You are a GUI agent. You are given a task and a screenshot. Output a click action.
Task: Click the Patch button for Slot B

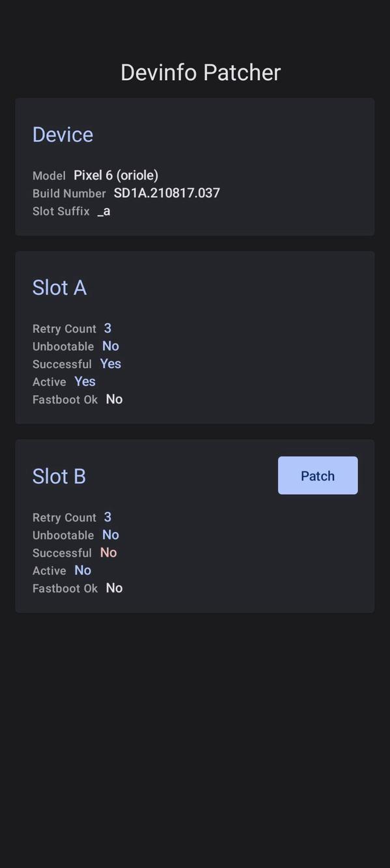coord(317,475)
